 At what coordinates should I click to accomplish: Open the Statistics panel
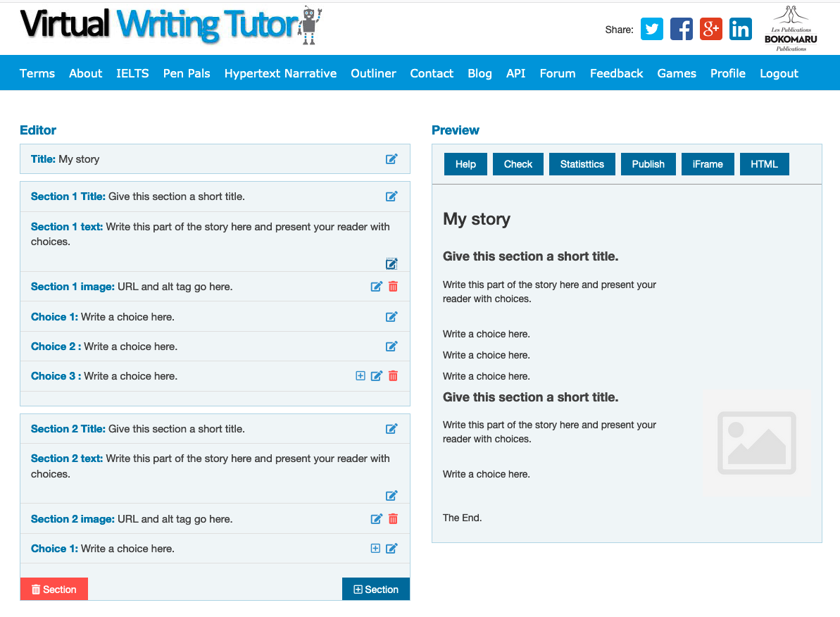[x=582, y=163]
